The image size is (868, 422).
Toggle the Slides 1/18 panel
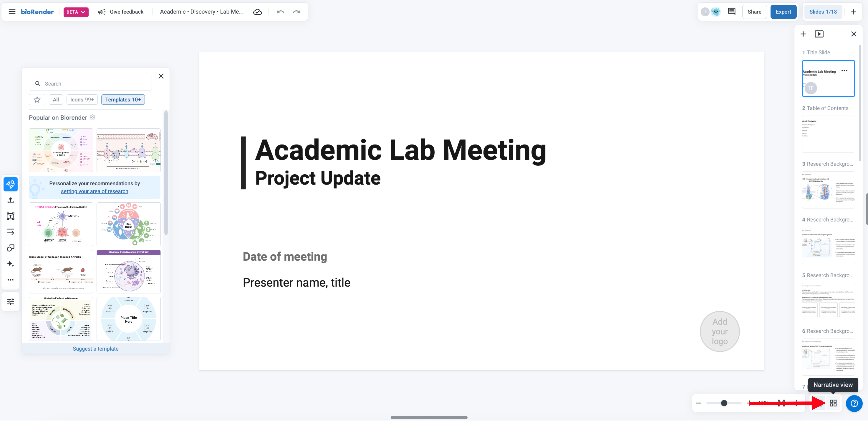tap(823, 12)
